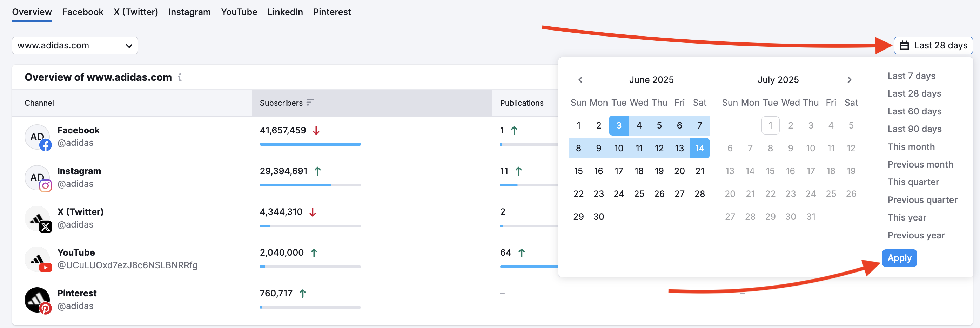This screenshot has width=980, height=328.
Task: Choose the Previous year range option
Action: point(916,235)
